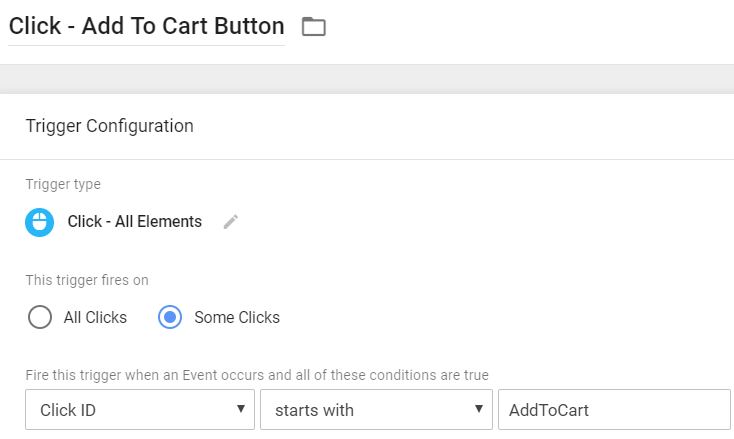Viewport: 734px width, 439px height.
Task: Open the "starts with" operator dropdown
Action: tap(365, 410)
